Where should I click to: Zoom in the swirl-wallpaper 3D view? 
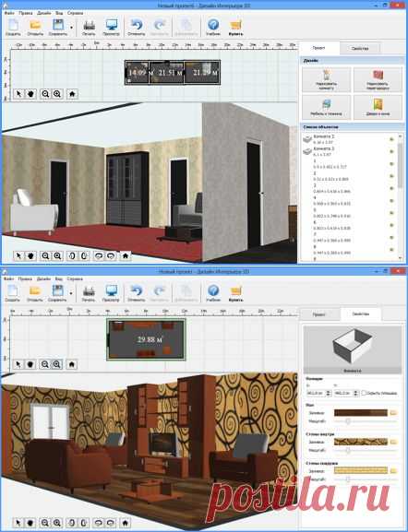tap(57, 523)
